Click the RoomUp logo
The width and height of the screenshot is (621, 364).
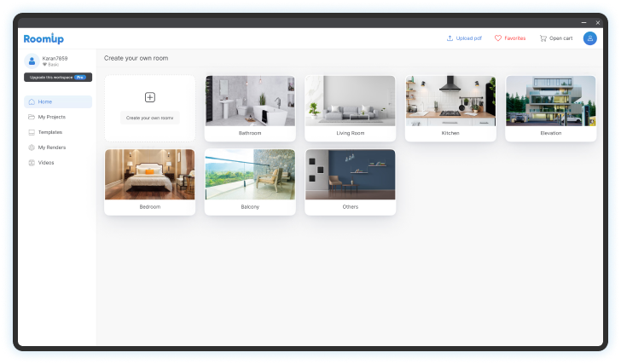tap(44, 38)
